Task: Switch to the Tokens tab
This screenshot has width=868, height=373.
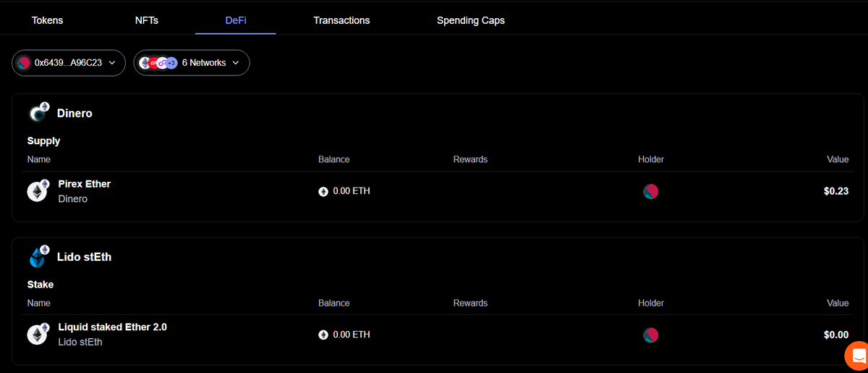Action: (x=48, y=20)
